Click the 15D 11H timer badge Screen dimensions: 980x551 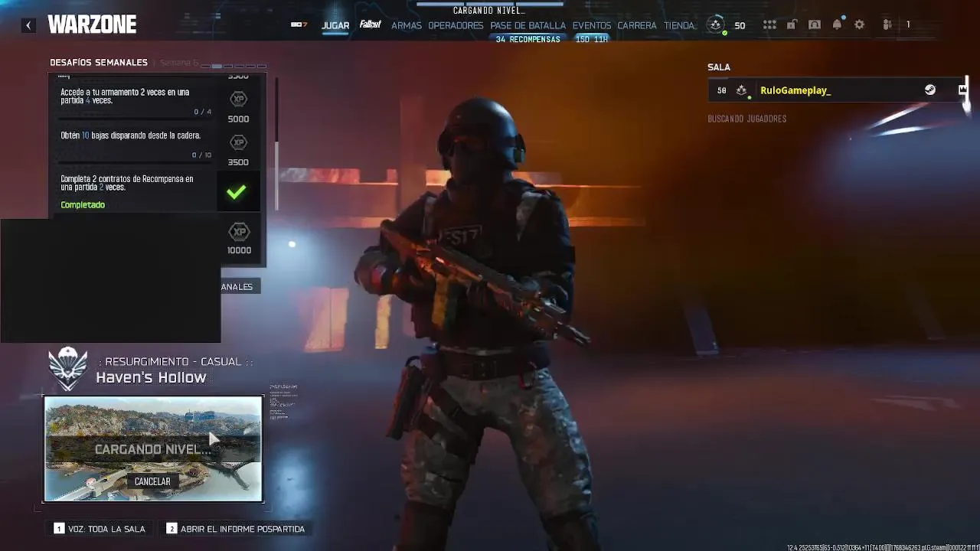pyautogui.click(x=591, y=39)
